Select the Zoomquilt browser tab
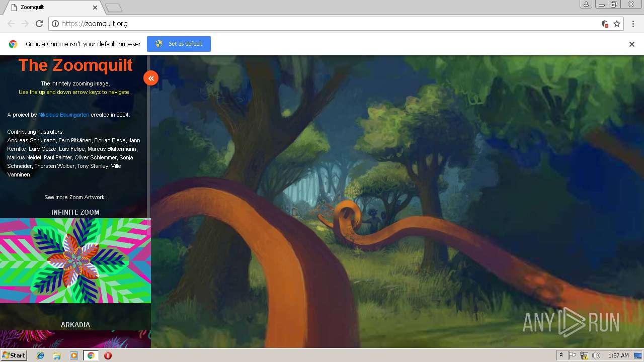The width and height of the screenshot is (644, 362). 53,8
